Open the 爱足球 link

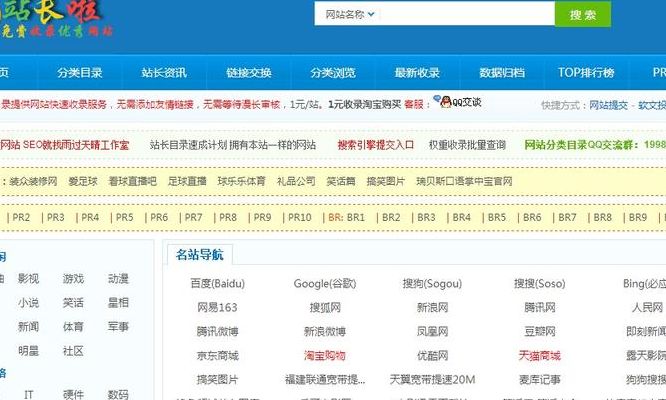[x=83, y=181]
